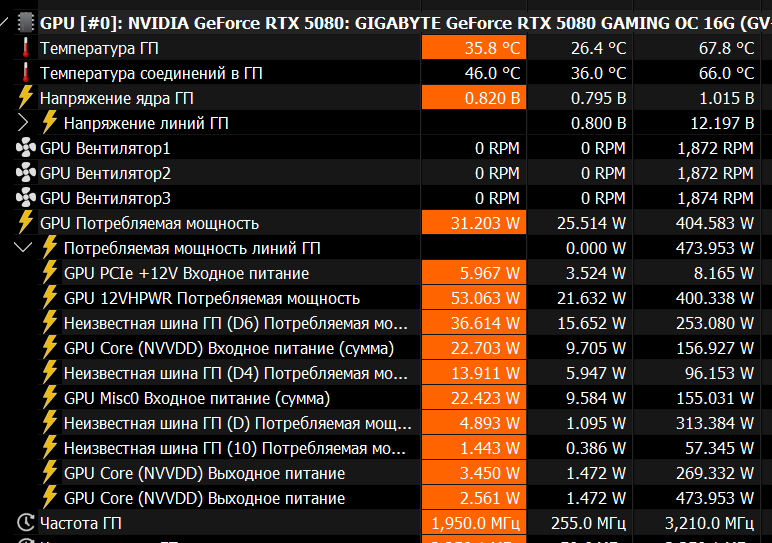The image size is (772, 543).
Task: Click lightning icon beside Потребляемая мощность линий ГП
Action: pos(50,248)
